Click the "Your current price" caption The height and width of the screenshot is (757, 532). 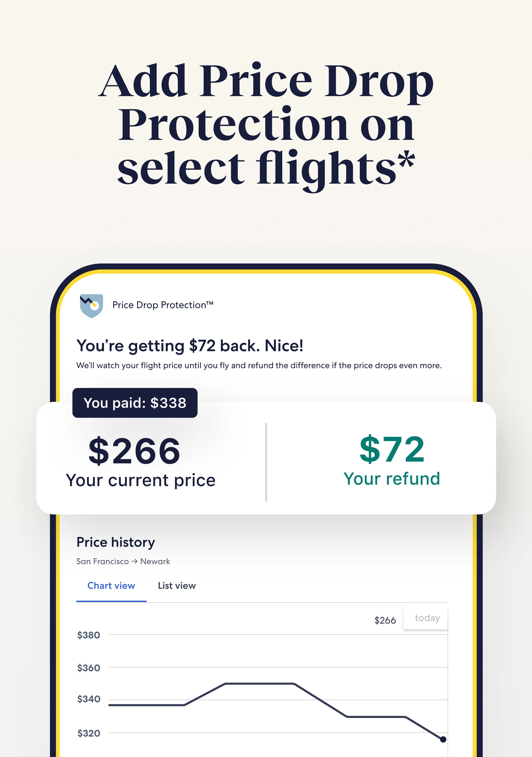click(141, 481)
